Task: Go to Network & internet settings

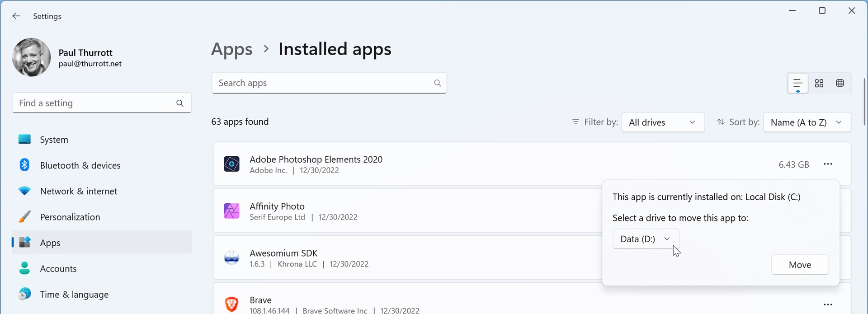Action: [x=79, y=191]
